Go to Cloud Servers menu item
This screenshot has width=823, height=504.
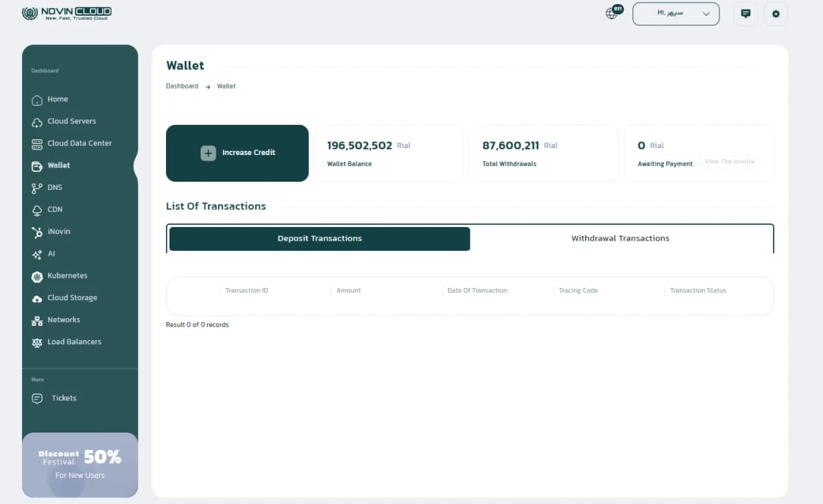(71, 121)
